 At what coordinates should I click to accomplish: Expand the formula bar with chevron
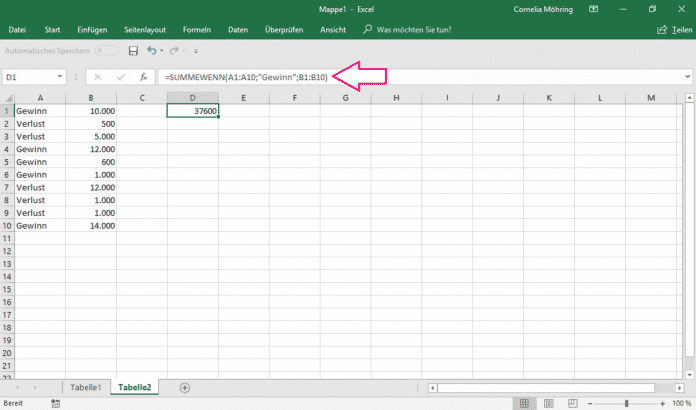tap(686, 77)
